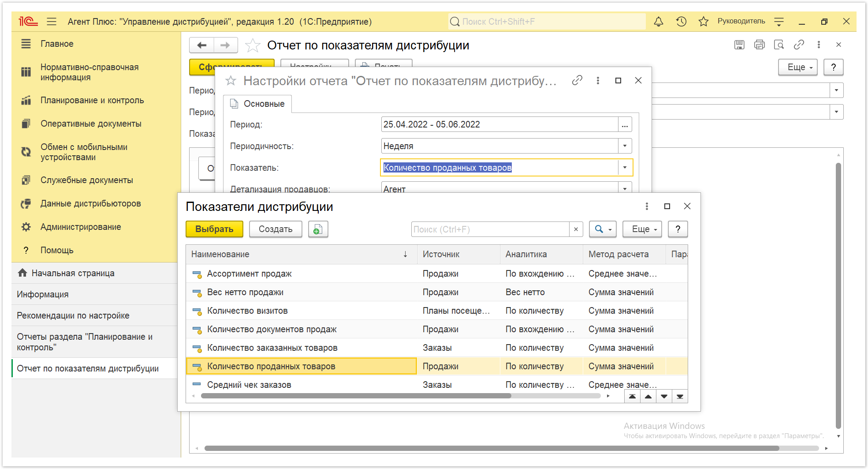
Task: Add report page to favorites star
Action: click(253, 45)
